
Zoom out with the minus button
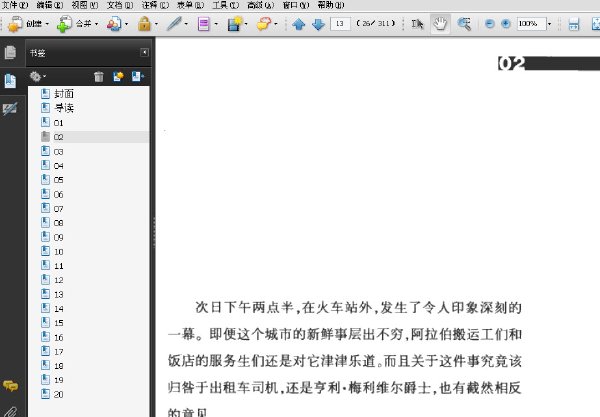(489, 24)
